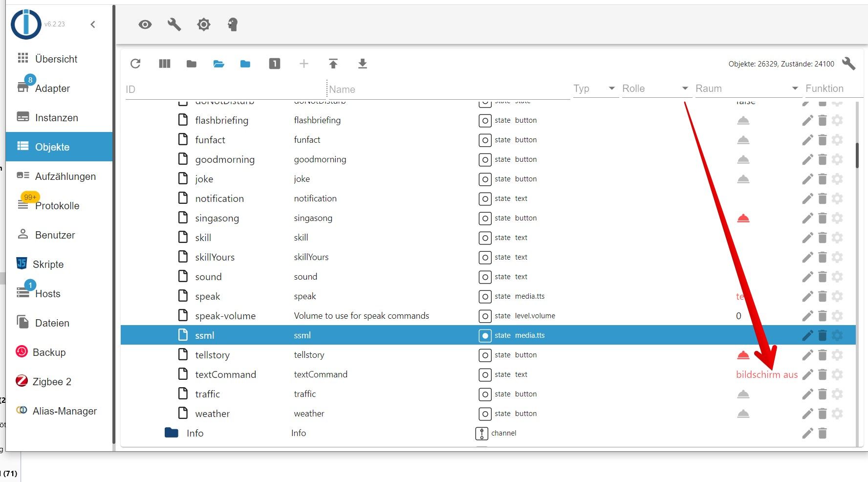Trigger the joke button state
The image size is (868, 482).
coord(743,179)
